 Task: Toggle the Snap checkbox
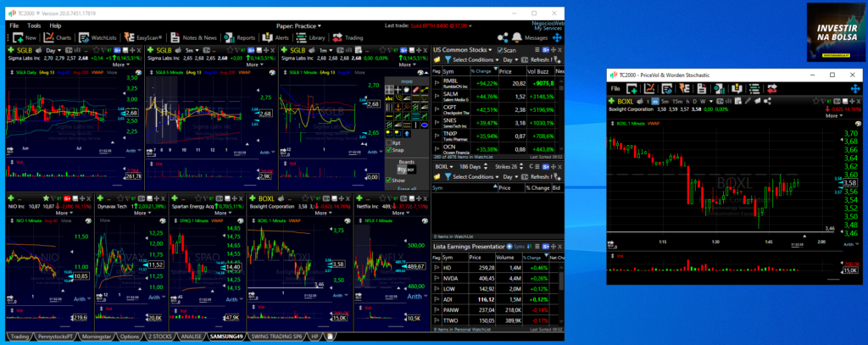(388, 149)
